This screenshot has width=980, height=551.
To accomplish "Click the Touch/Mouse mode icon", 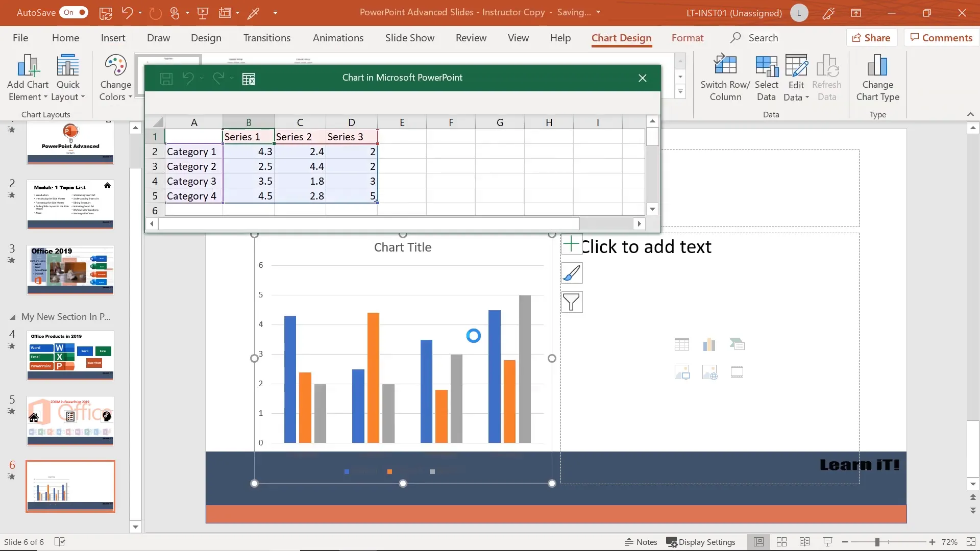I will 175,13.
